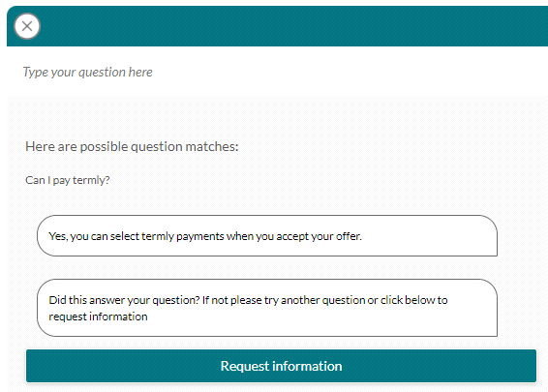This screenshot has height=392, width=548.
Task: Click the word 'termly' in the matched question
Action: (91, 180)
